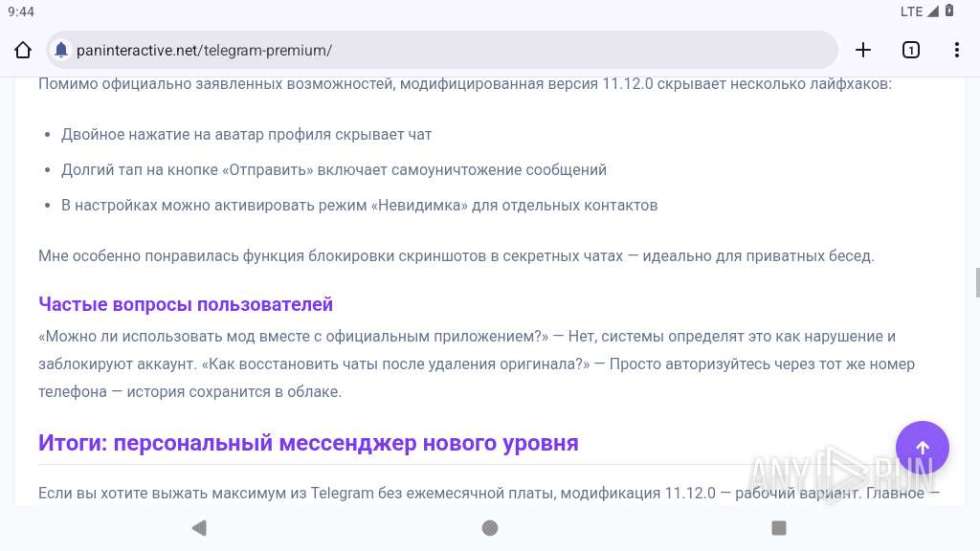
Task: Tap the browser Home icon
Action: [x=23, y=50]
